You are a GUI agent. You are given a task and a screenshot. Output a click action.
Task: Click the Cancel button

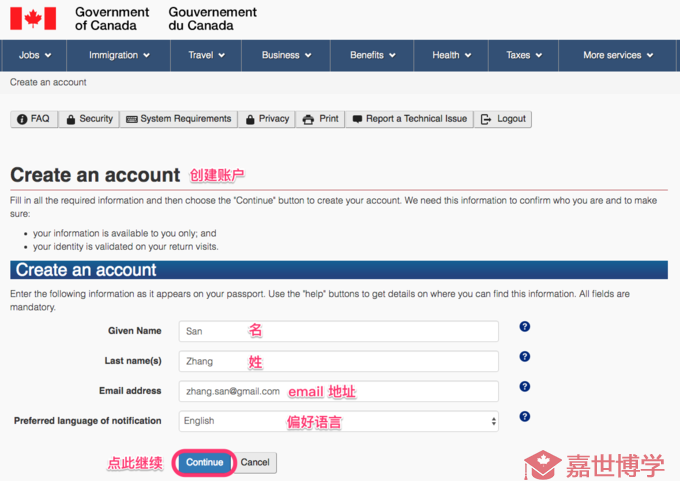pyautogui.click(x=255, y=462)
